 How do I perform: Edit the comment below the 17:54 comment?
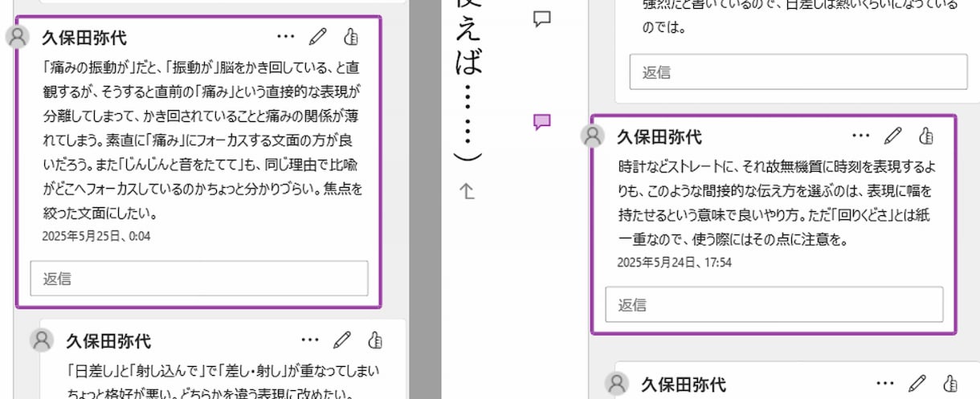(x=917, y=383)
